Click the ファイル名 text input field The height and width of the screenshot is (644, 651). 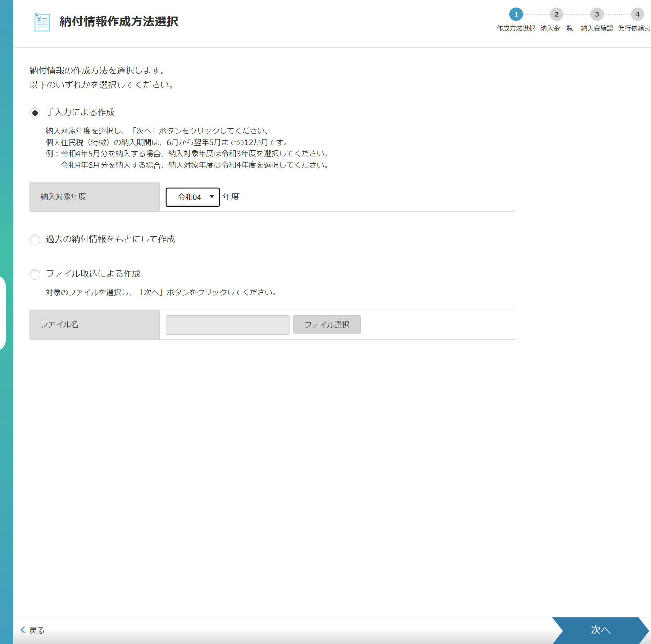click(x=227, y=325)
